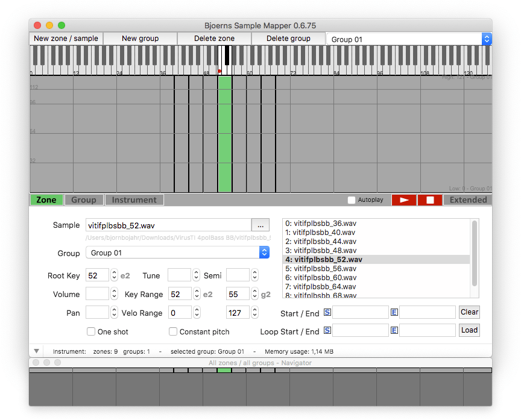Image resolution: width=521 pixels, height=420 pixels.
Task: Click the Tune input field
Action: (180, 275)
